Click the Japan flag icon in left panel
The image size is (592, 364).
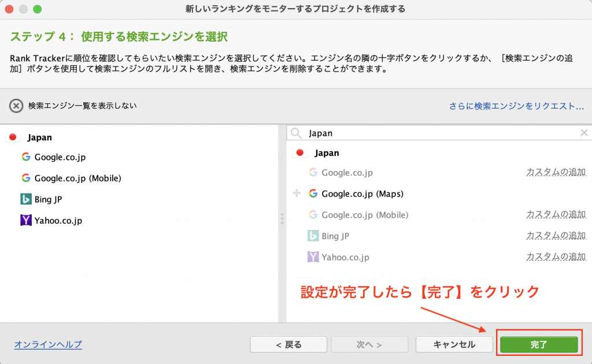13,138
